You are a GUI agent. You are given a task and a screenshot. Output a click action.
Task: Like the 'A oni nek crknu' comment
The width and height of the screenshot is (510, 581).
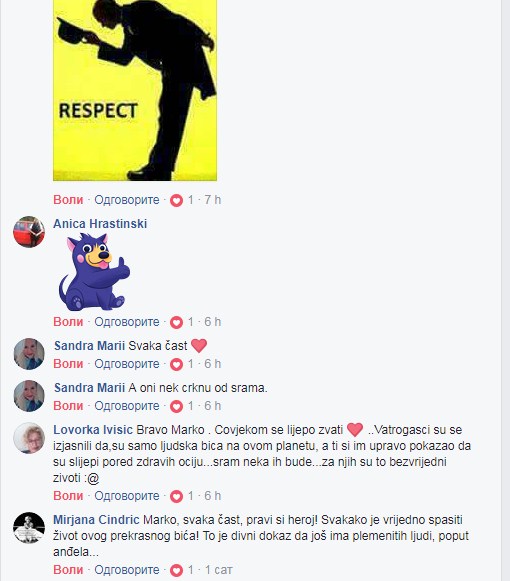68,406
